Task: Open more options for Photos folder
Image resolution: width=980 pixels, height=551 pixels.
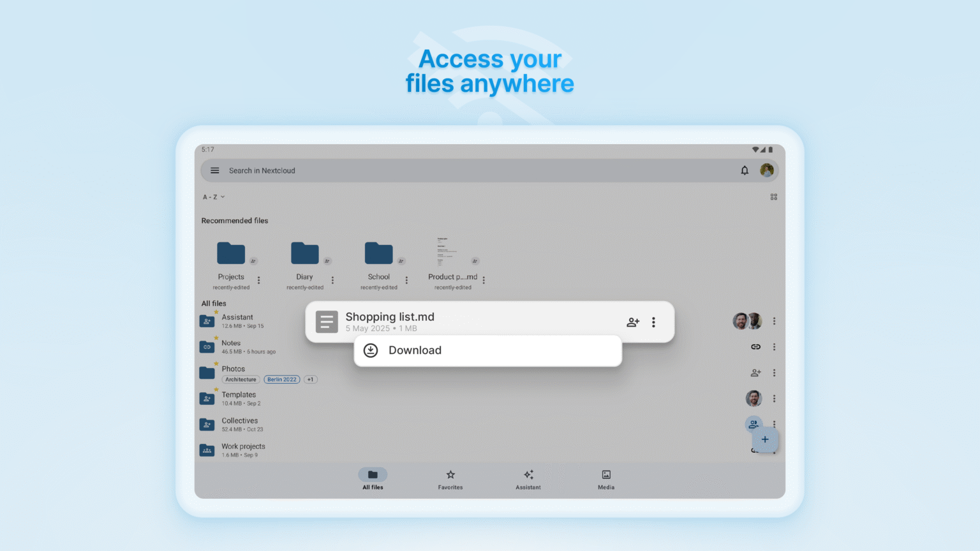Action: tap(774, 372)
